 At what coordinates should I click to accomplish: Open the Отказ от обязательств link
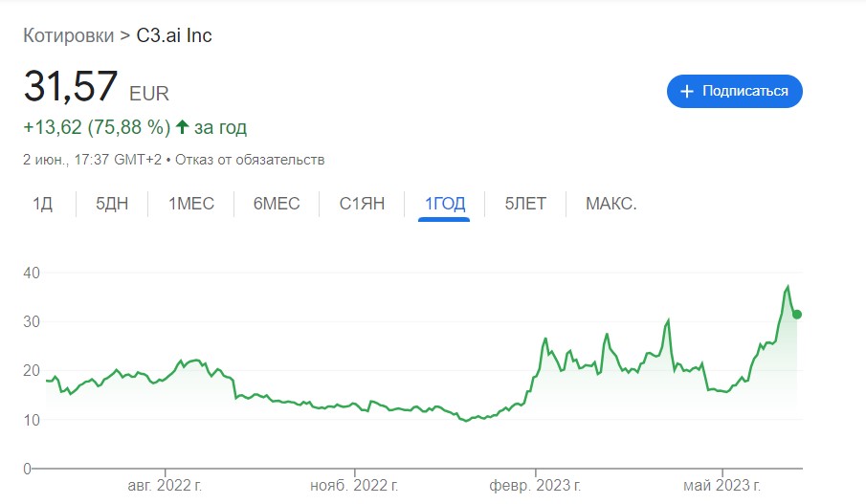tap(250, 160)
